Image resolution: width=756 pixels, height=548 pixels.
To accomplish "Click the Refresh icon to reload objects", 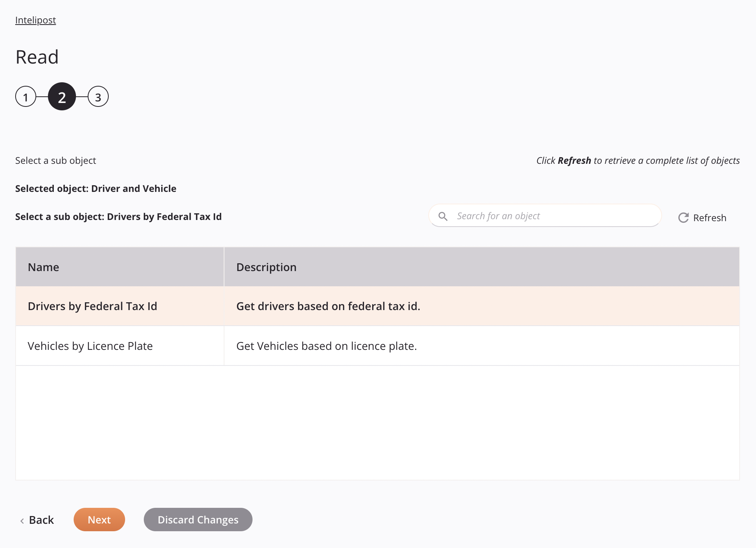I will tap(683, 217).
